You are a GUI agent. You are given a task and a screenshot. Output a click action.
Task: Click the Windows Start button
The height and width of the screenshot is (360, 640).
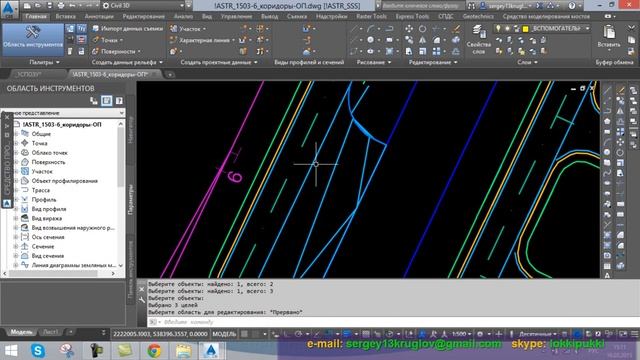pos(11,351)
